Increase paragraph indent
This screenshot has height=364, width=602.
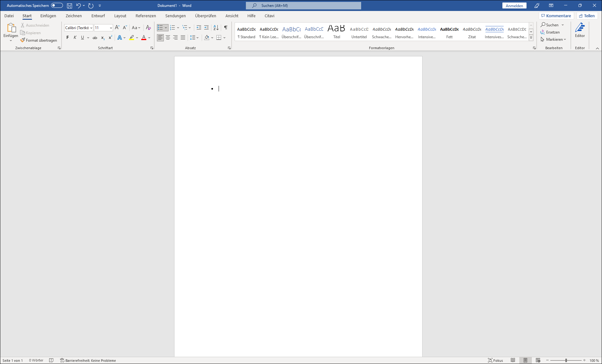(x=206, y=28)
